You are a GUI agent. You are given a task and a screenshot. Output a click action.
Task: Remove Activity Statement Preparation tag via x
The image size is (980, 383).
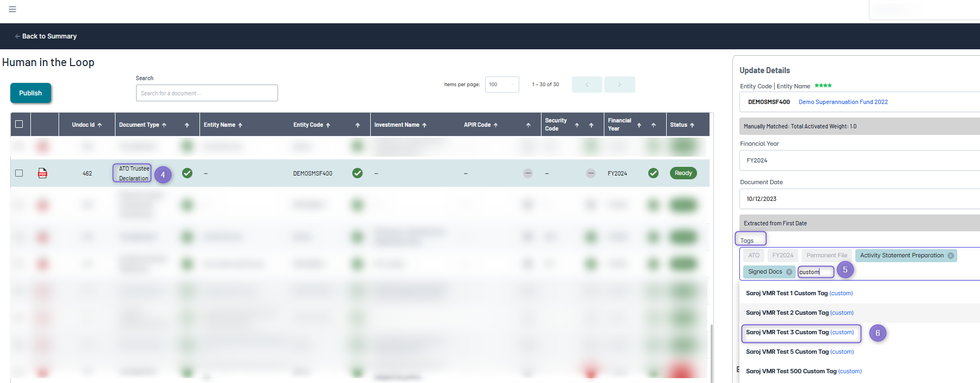[951, 256]
